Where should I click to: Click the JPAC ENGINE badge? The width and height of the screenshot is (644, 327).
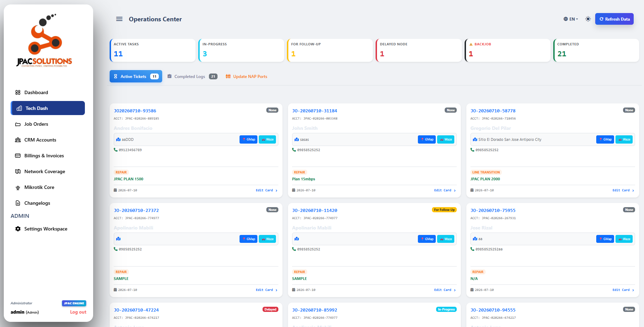[x=74, y=303]
